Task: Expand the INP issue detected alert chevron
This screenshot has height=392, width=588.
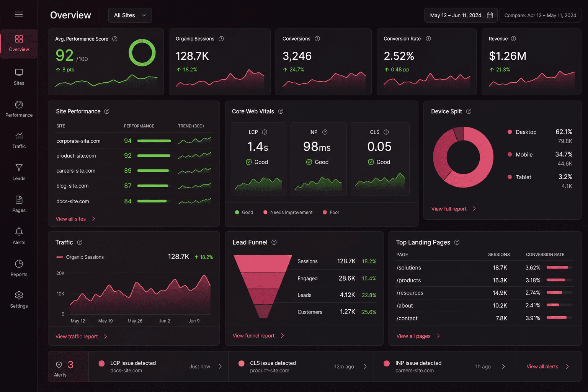Action: click(503, 366)
